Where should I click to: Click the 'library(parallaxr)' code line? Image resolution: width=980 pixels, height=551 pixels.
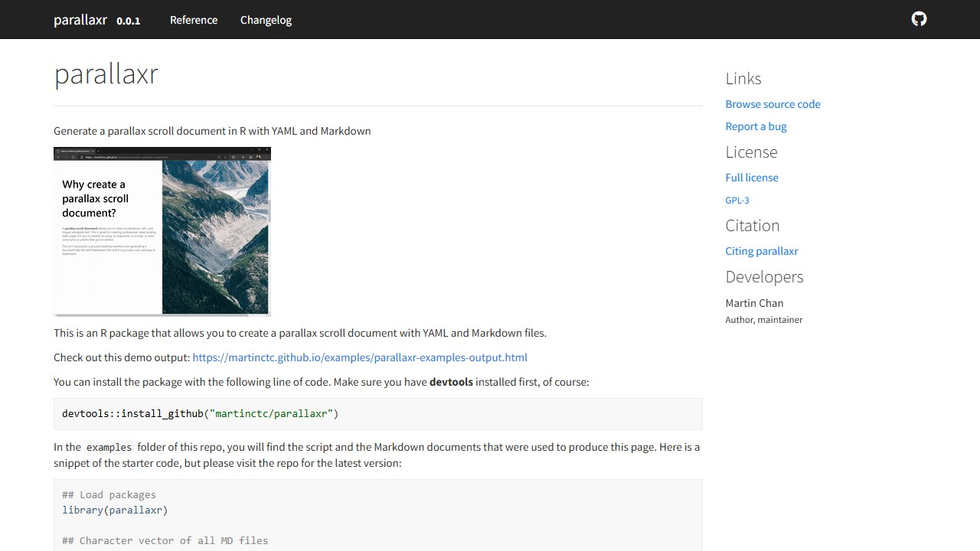(115, 510)
